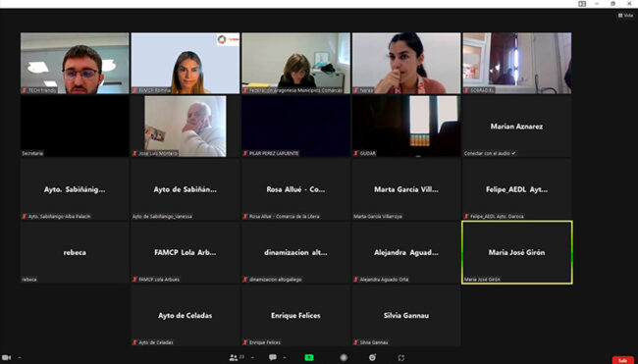
Task: Select the GUDAR video tile
Action: tap(406, 127)
